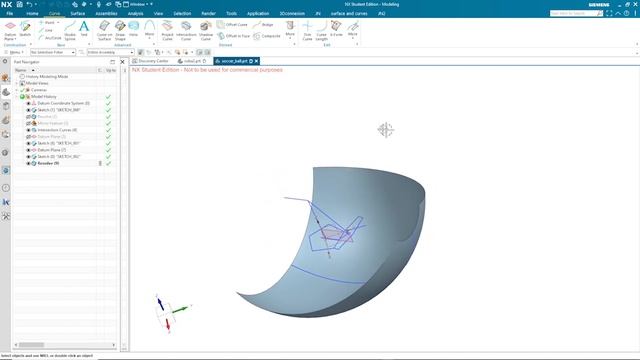Expand the More dropdown in Derived group
The width and height of the screenshot is (640, 360).
pos(290,31)
